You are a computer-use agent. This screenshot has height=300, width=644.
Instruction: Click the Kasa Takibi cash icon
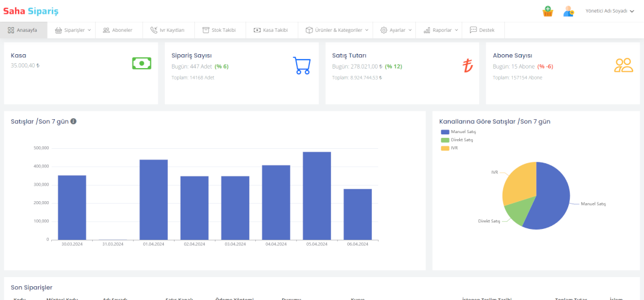pyautogui.click(x=257, y=30)
